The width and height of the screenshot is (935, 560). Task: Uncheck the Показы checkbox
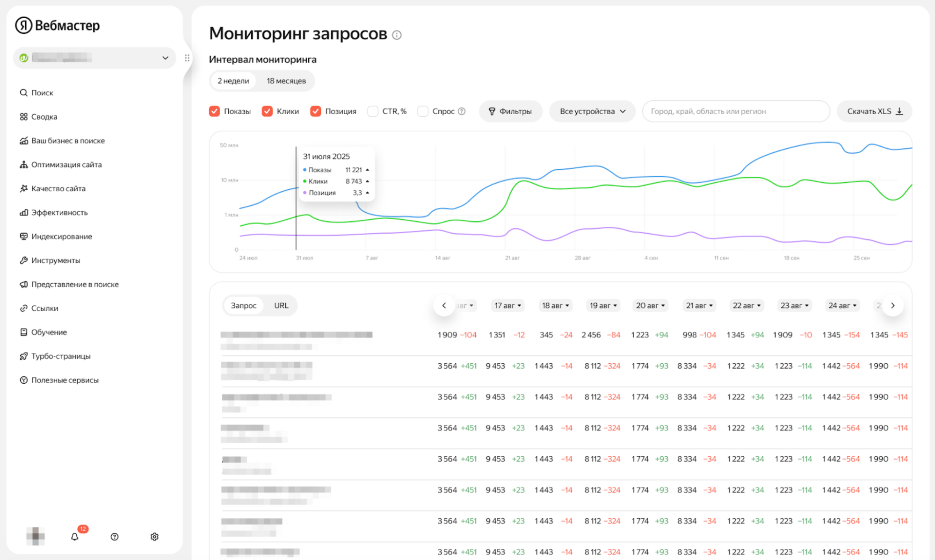click(215, 111)
